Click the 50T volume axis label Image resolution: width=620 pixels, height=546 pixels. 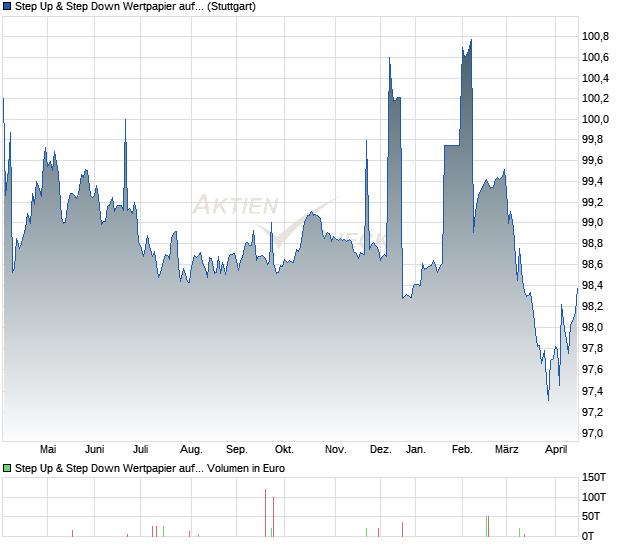591,516
